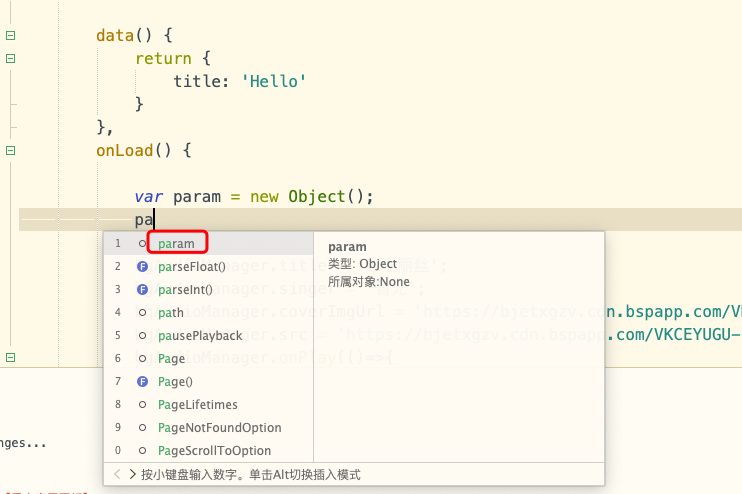Screen dimensions: 742x494
Task: Click the circle icon beside pausePlayback
Action: click(x=142, y=336)
